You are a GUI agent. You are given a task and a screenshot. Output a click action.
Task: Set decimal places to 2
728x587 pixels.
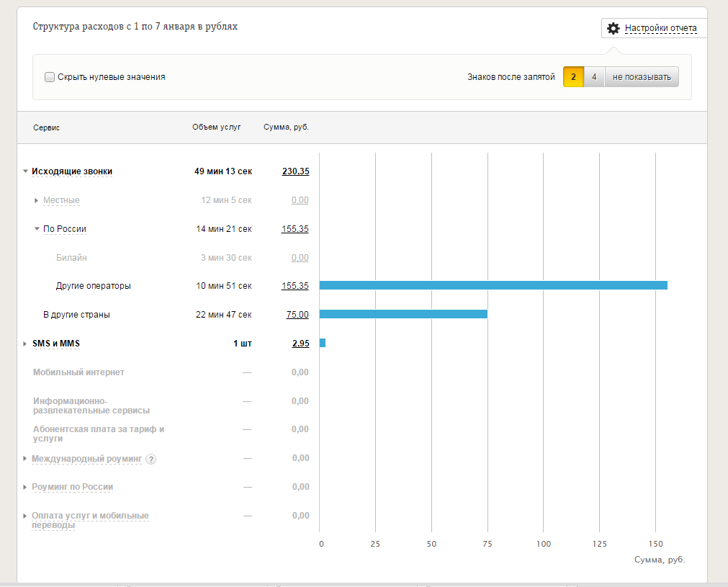[573, 77]
